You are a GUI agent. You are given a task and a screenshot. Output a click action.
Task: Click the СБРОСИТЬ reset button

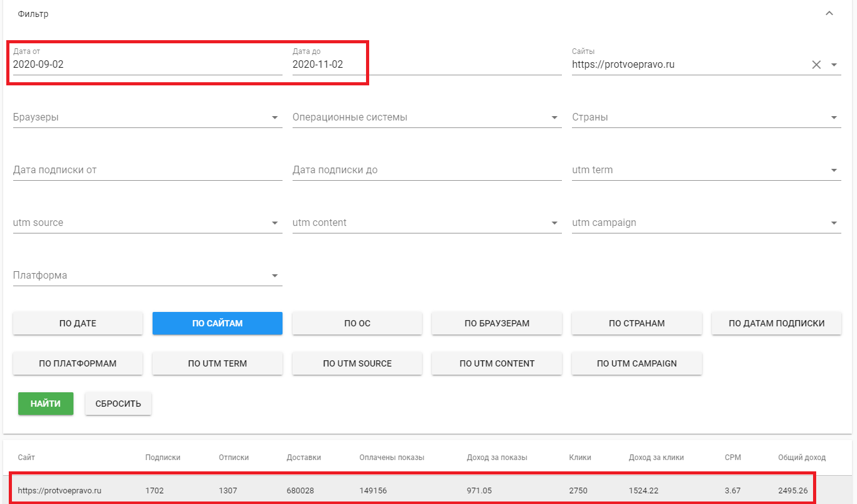click(118, 404)
